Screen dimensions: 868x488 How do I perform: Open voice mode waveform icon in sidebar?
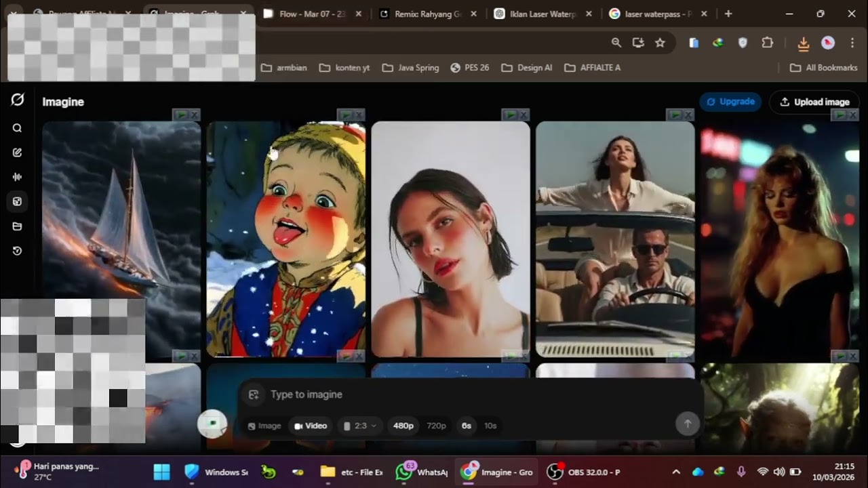pyautogui.click(x=18, y=177)
